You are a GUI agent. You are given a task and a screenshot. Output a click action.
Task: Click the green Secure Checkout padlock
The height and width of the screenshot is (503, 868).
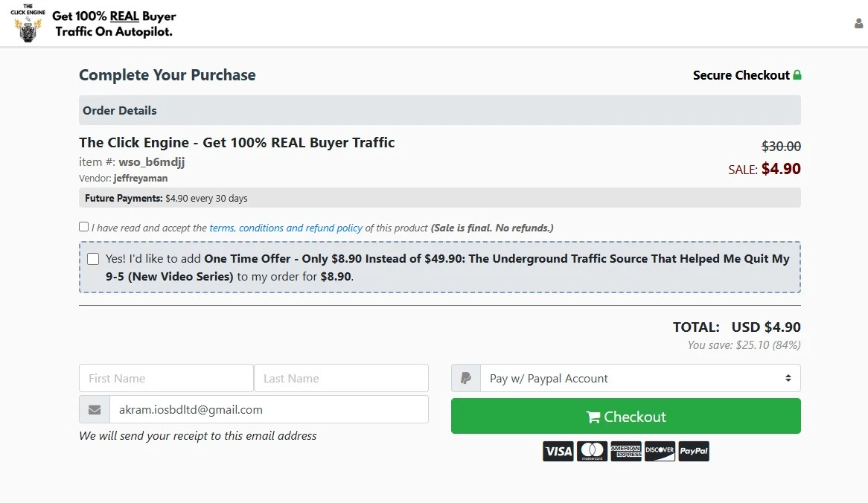click(x=797, y=74)
